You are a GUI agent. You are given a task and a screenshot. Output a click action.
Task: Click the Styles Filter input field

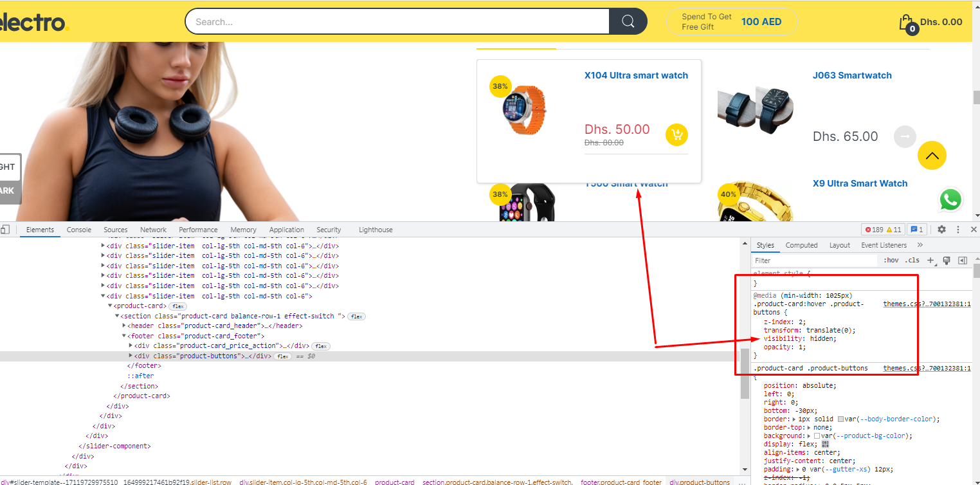click(815, 261)
